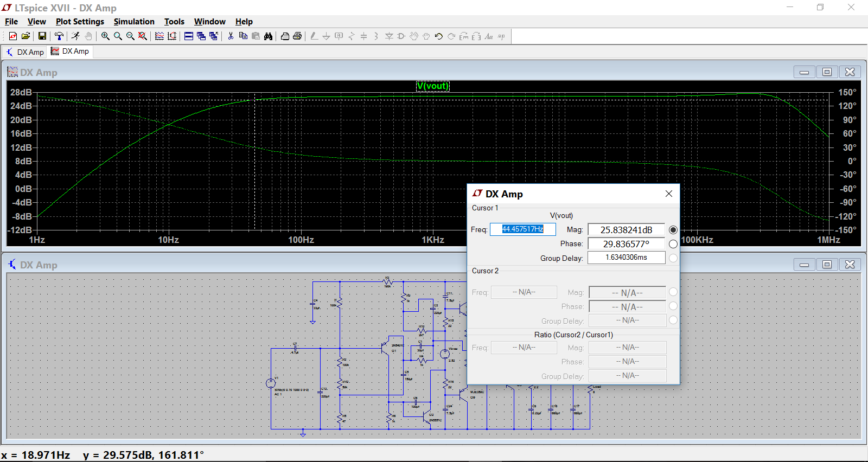
Task: Click the 1KHz frequency axis label
Action: pyautogui.click(x=433, y=240)
